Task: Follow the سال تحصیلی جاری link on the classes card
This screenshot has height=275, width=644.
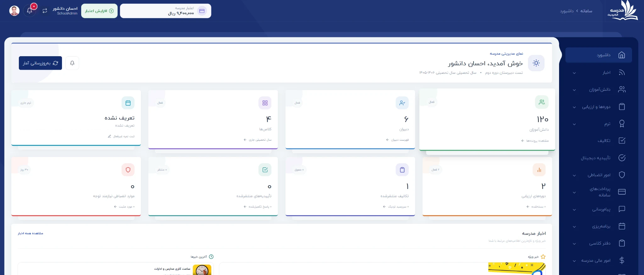Action: [258, 140]
